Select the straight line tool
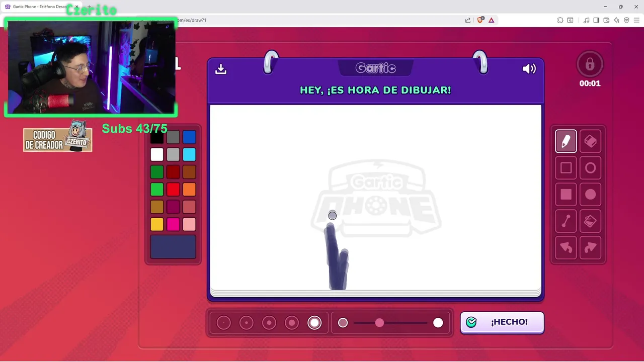 [566, 221]
